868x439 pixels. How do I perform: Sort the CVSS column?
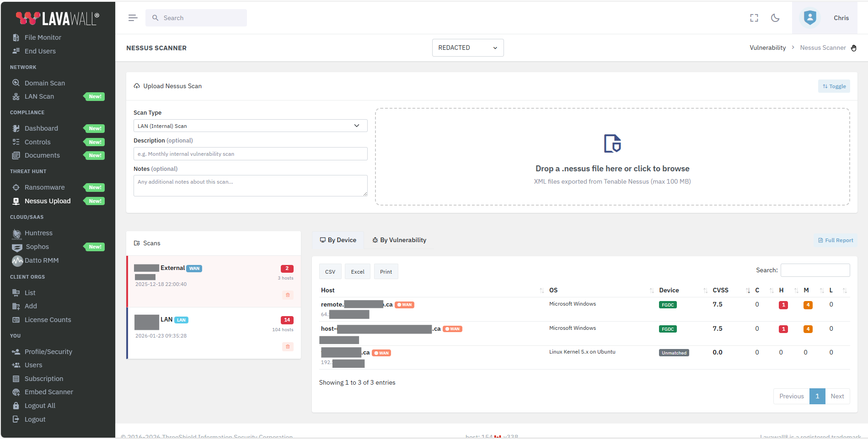click(720, 290)
